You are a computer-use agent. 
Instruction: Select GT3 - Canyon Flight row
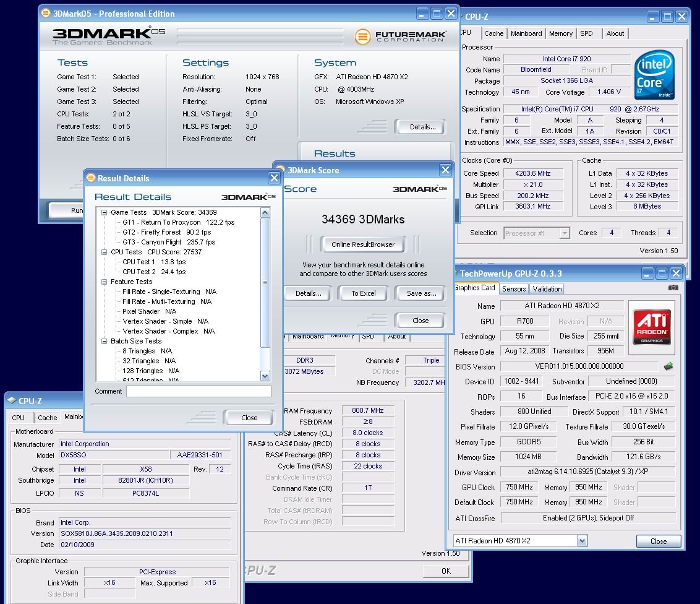(x=169, y=242)
